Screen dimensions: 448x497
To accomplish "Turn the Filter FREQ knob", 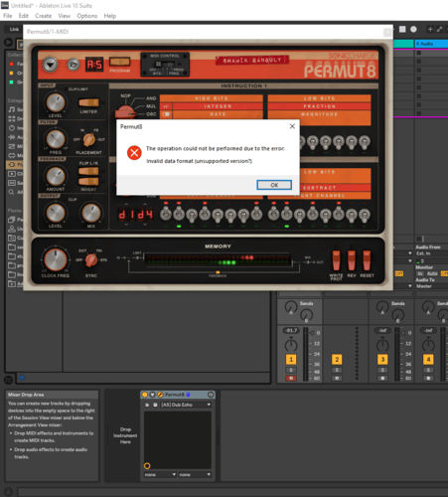I will [x=56, y=139].
